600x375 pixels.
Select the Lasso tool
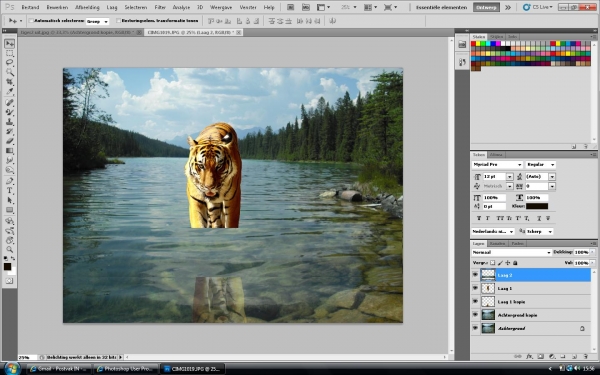(x=10, y=62)
